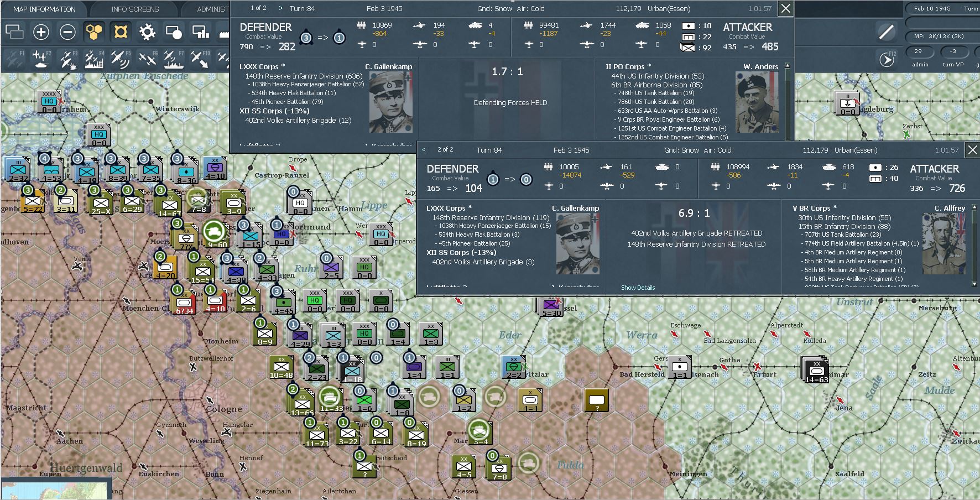The height and width of the screenshot is (500, 980).
Task: Select the F2 ground support air icon
Action: pos(41,59)
